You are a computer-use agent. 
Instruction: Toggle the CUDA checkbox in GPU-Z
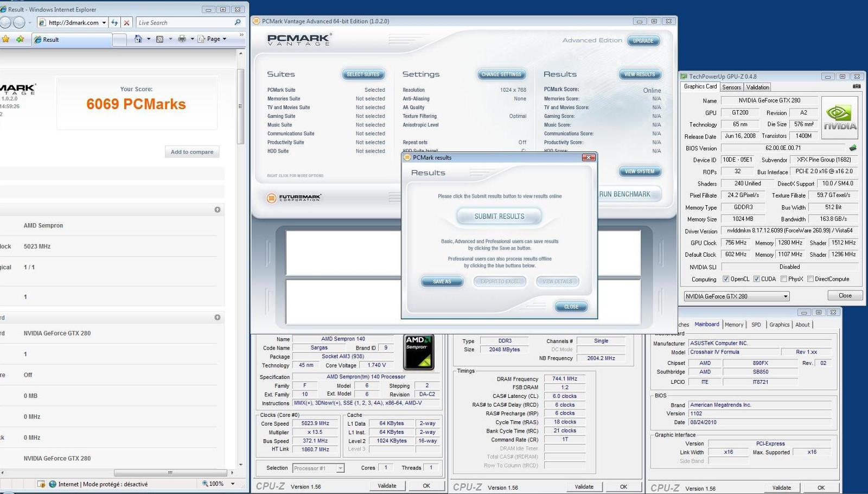tap(756, 279)
